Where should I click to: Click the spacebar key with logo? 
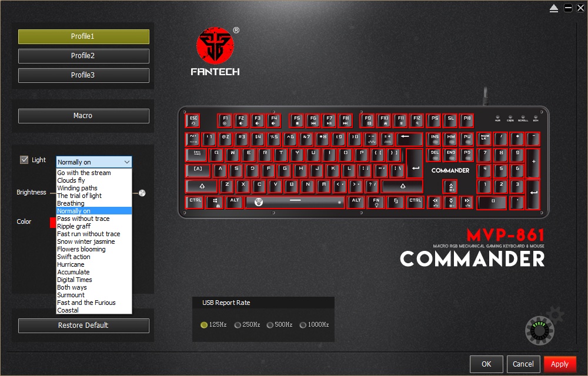(295, 202)
